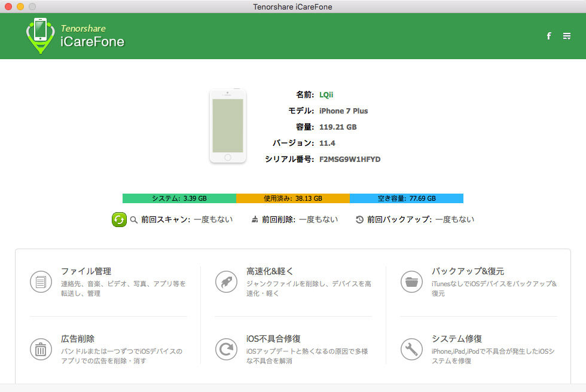Click the red close window button
This screenshot has height=392, width=586.
point(8,7)
